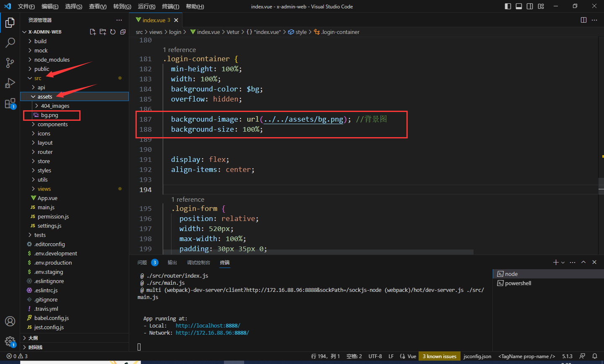Open the 查看(V) menu
The height and width of the screenshot is (364, 604).
click(98, 6)
